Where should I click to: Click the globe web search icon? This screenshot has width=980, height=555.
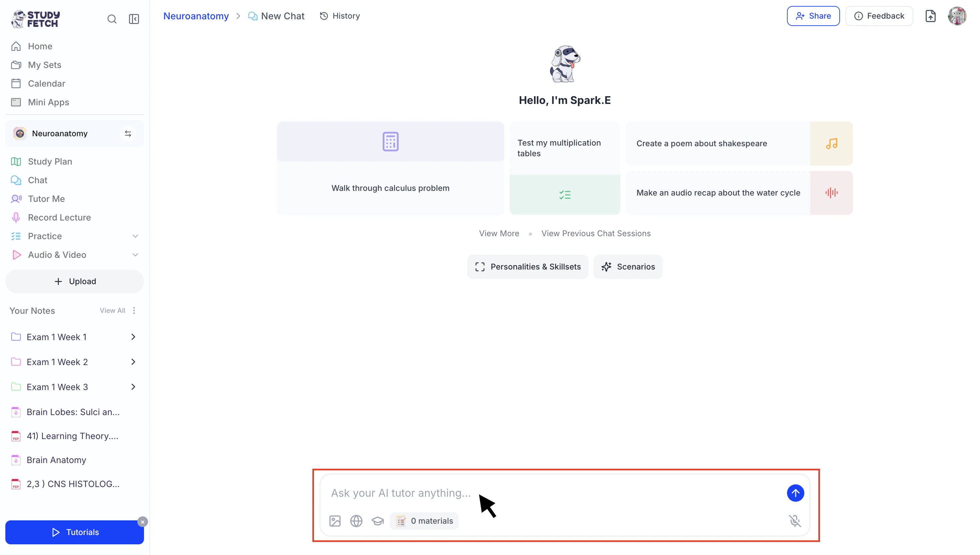(356, 521)
